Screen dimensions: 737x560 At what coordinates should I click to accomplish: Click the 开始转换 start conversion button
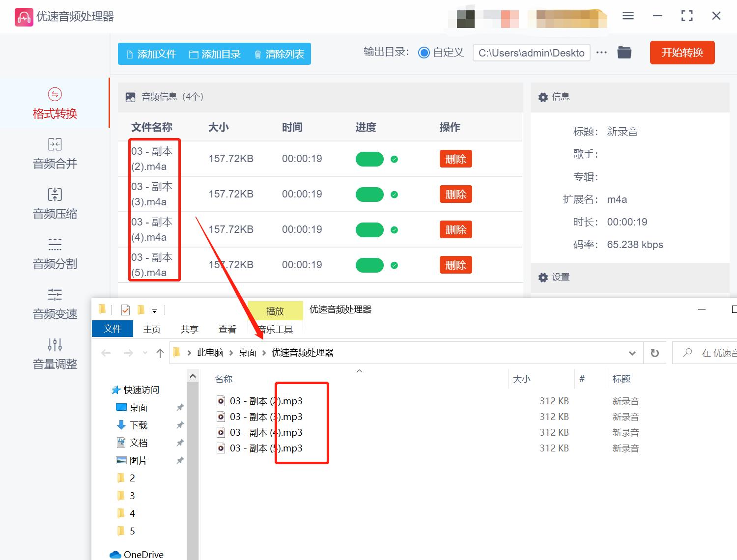[x=682, y=53]
